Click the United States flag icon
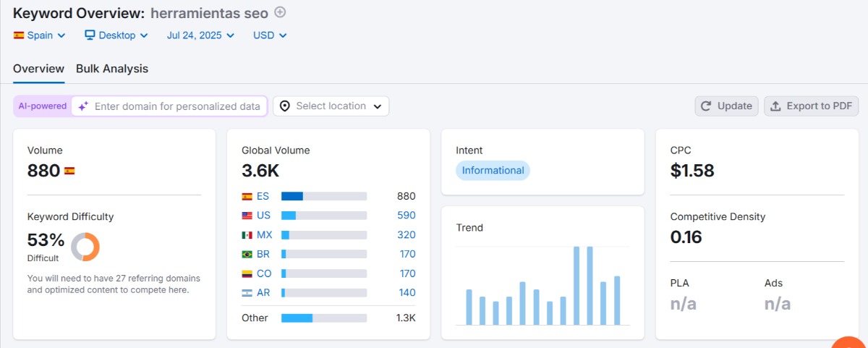 247,216
